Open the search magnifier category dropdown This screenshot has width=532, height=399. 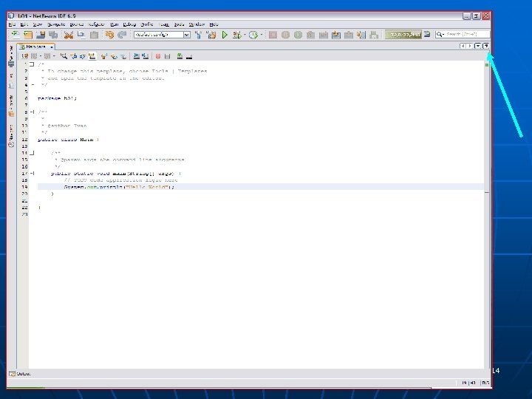pyautogui.click(x=440, y=34)
